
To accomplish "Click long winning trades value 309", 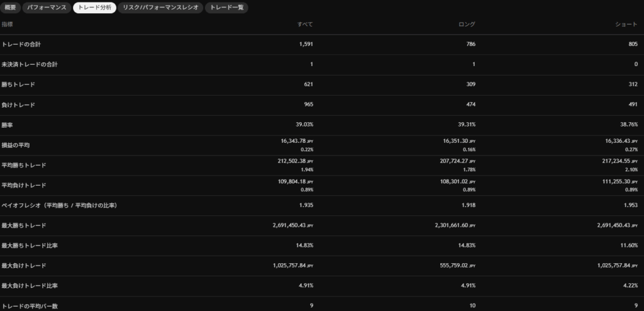I will click(x=471, y=84).
